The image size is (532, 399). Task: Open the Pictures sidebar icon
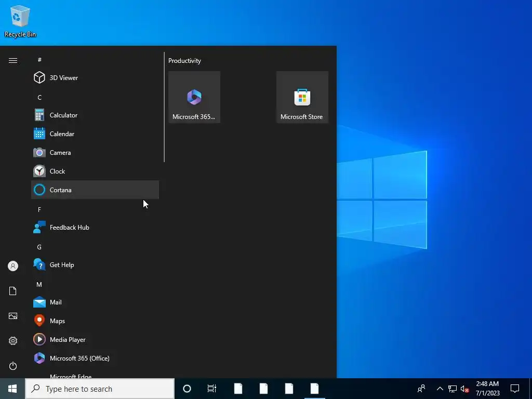[x=13, y=316]
